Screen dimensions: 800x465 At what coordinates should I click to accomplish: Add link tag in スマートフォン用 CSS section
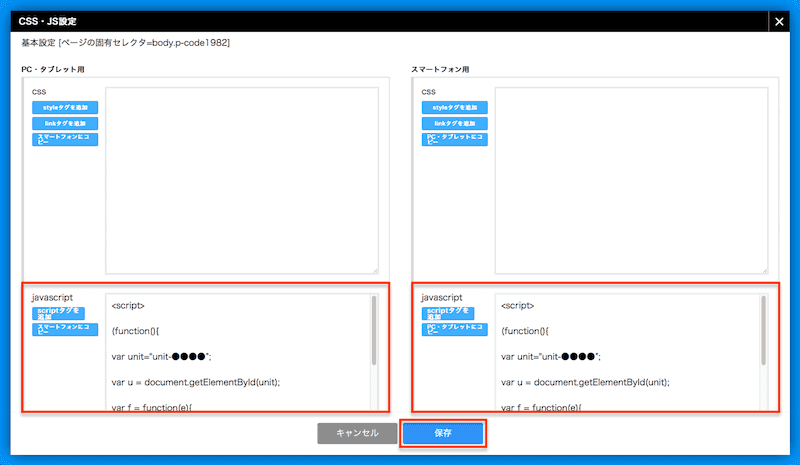tap(455, 124)
